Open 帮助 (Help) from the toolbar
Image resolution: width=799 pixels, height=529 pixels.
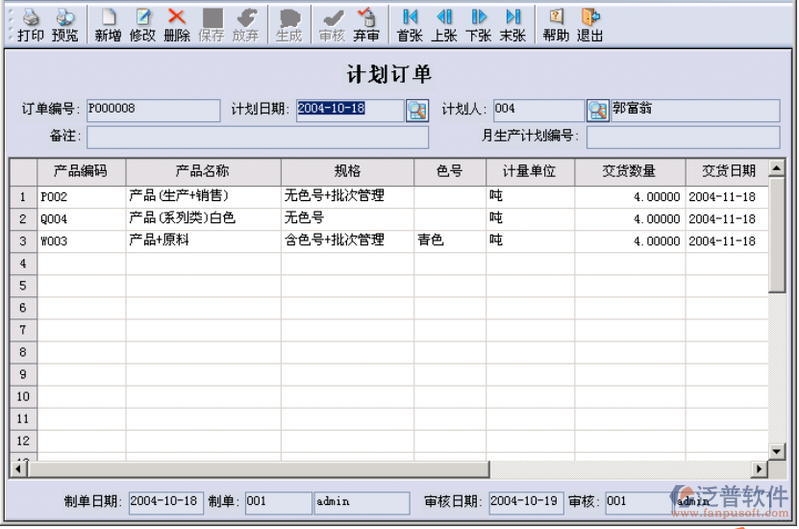[x=556, y=24]
